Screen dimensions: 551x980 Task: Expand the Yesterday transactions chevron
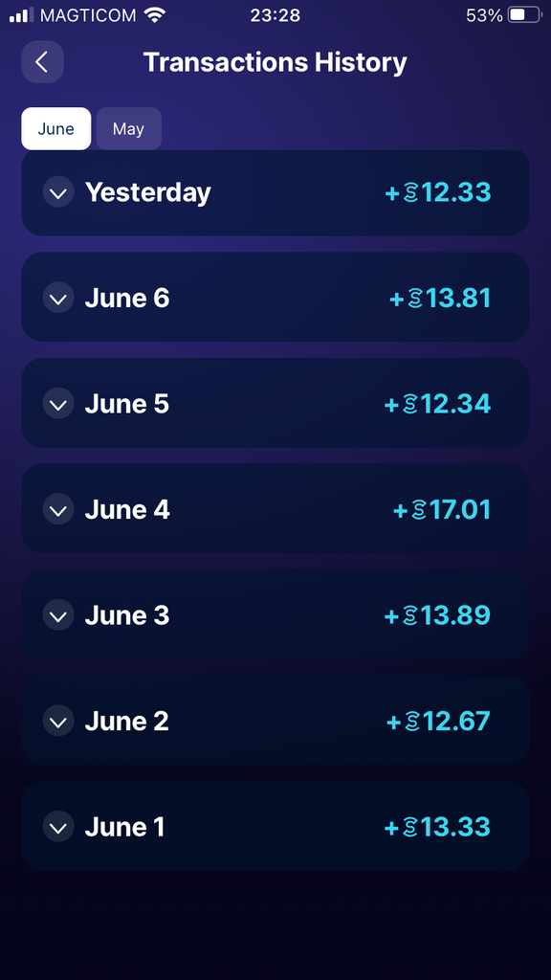pyautogui.click(x=58, y=191)
